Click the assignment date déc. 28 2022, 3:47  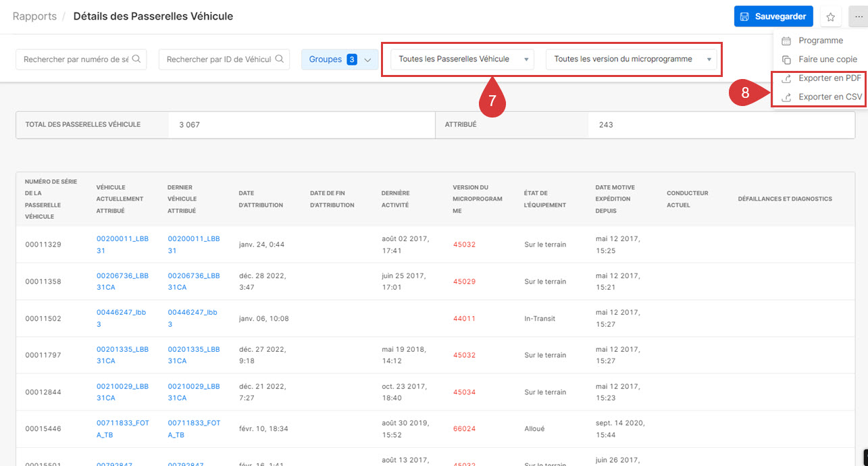pos(262,282)
